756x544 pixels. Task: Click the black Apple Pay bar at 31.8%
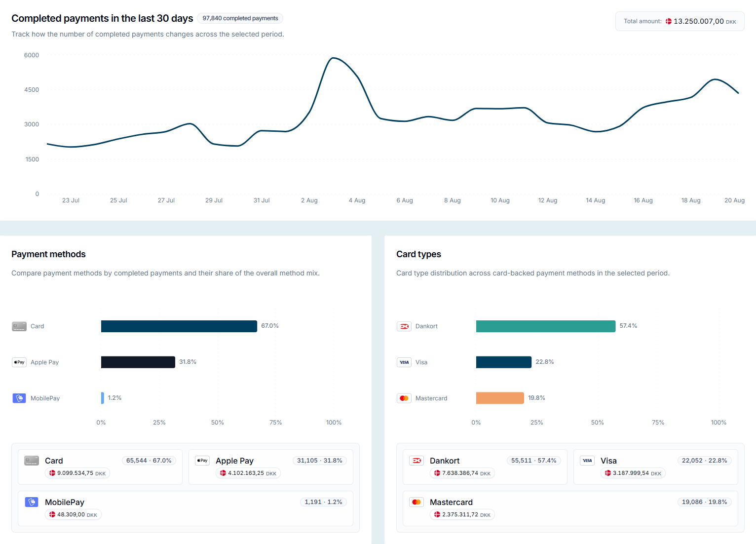pos(138,362)
